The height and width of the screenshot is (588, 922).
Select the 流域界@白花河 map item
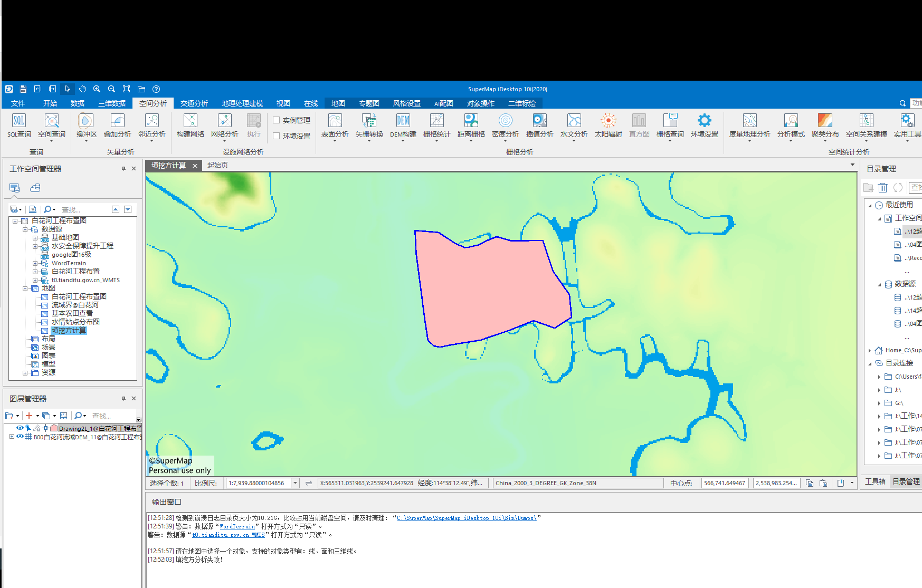(x=75, y=305)
